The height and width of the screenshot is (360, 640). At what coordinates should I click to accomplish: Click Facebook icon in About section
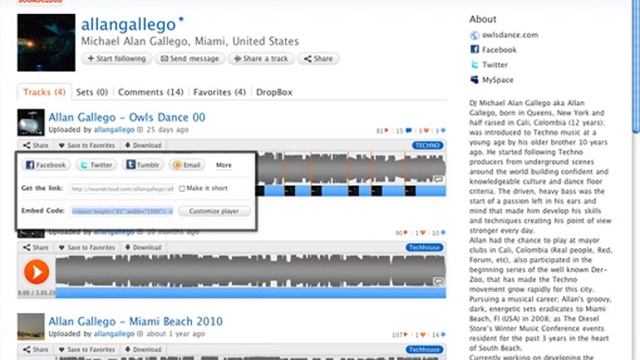point(474,50)
